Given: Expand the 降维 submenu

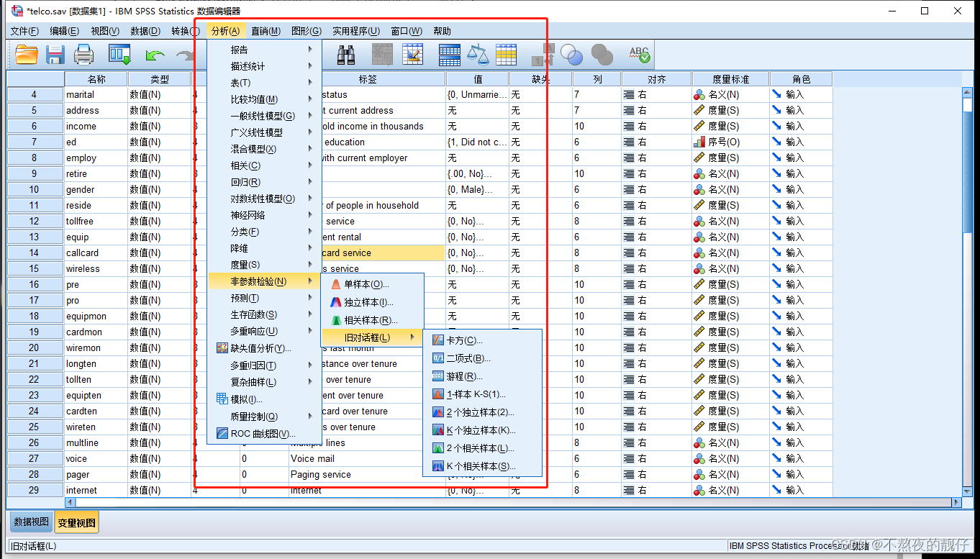Looking at the screenshot, I should (264, 248).
